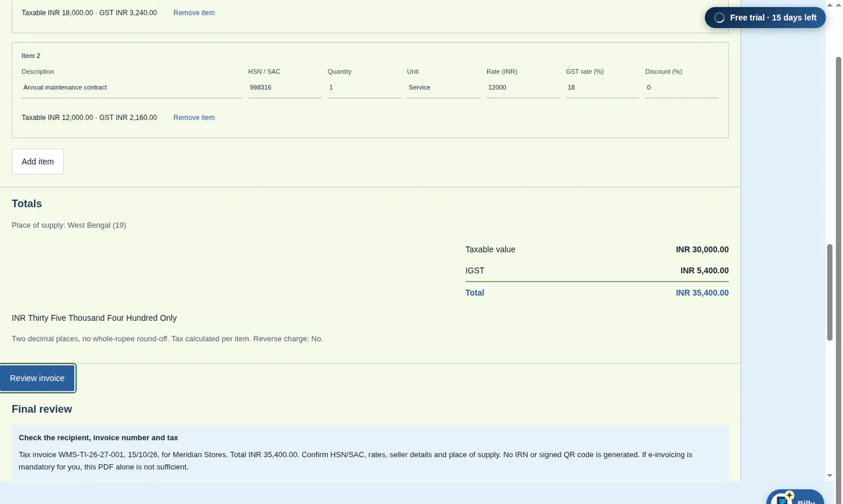Focus the HSN / SAC field showing 998316

click(285, 88)
